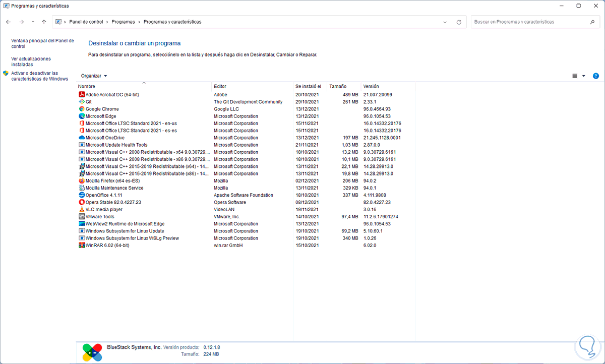This screenshot has width=605, height=364.
Task: Click the 489 MB size cell
Action: pyautogui.click(x=350, y=95)
